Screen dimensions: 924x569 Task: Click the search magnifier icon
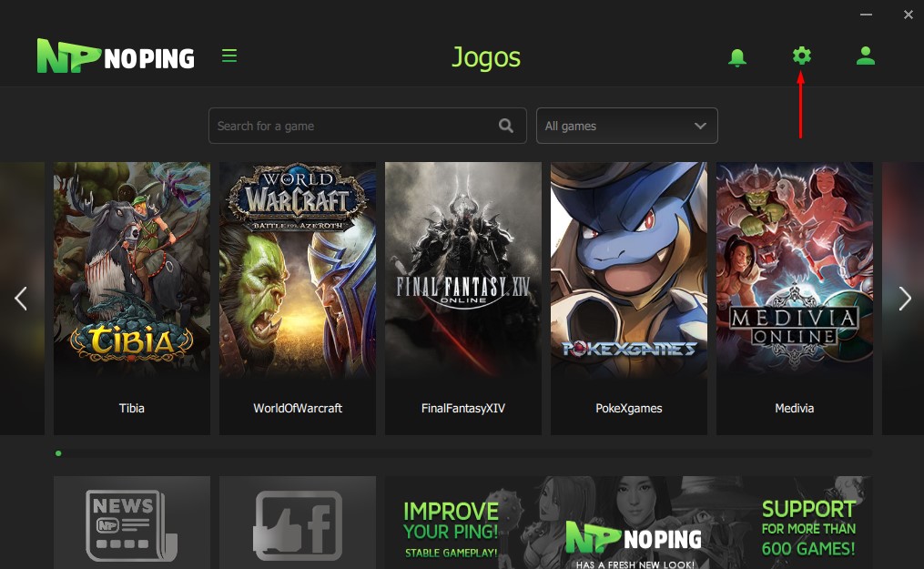[505, 126]
